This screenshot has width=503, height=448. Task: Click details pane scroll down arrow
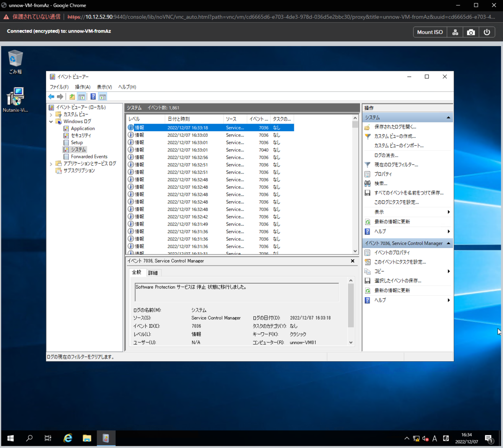coord(351,342)
